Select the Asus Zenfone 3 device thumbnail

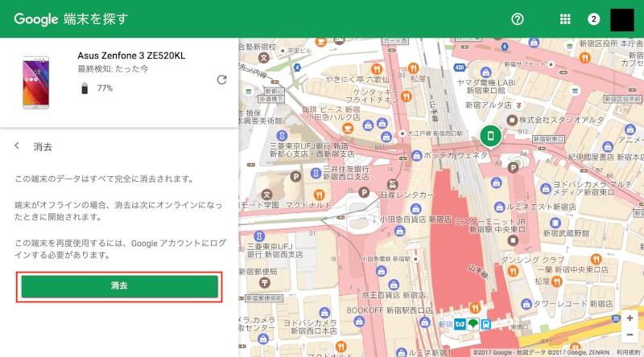[x=35, y=83]
